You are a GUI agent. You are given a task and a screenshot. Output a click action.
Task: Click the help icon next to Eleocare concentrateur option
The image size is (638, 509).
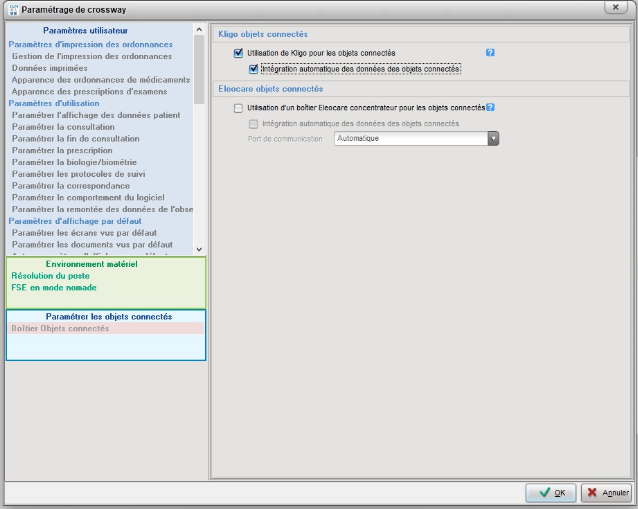(x=491, y=107)
